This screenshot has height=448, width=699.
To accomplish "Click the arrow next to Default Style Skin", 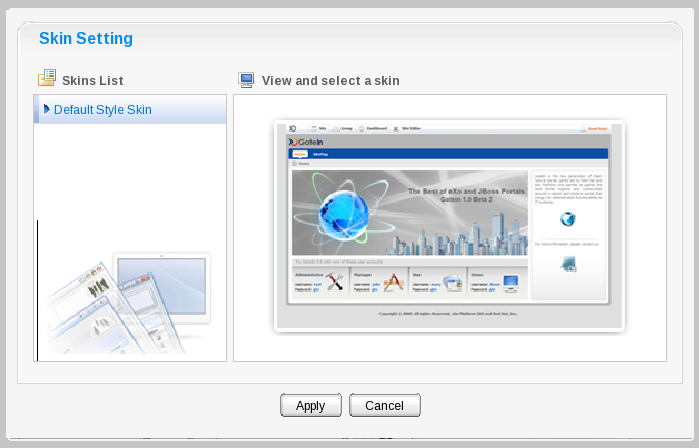I will (46, 109).
